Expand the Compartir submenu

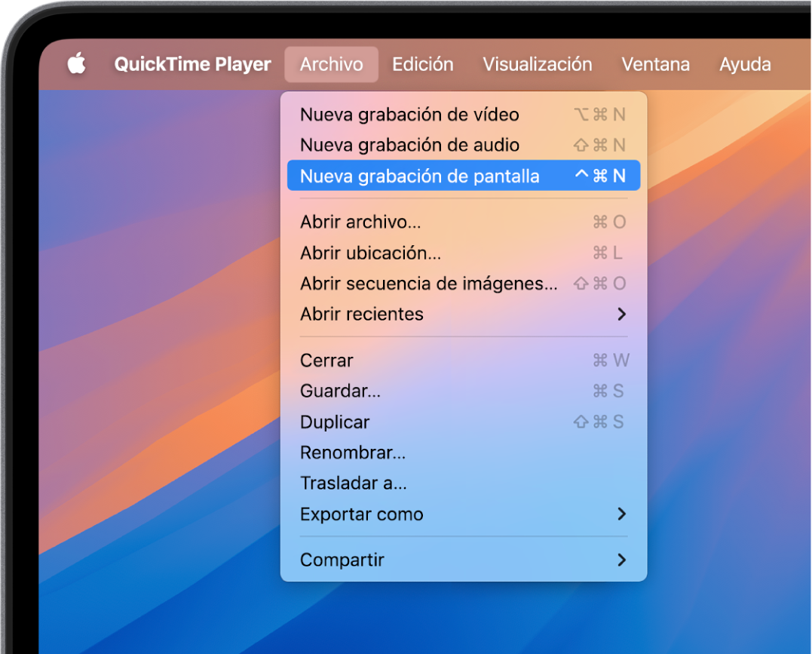coord(464,560)
